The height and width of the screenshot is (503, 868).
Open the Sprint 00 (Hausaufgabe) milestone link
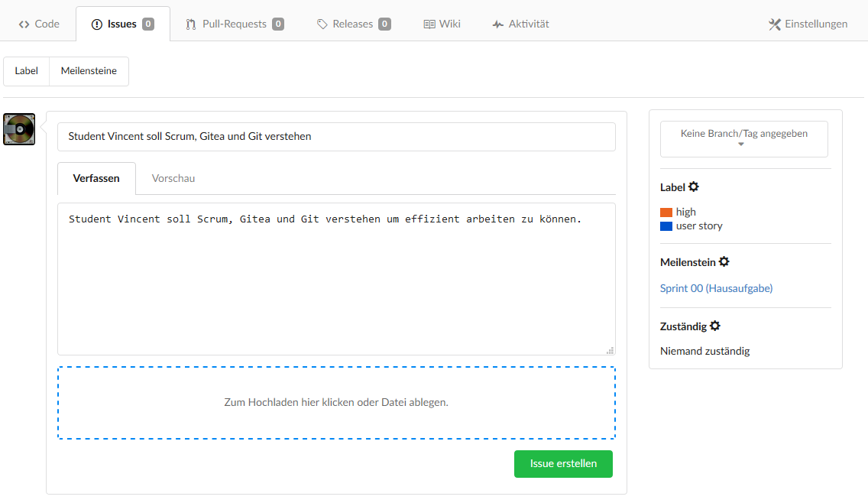[716, 288]
